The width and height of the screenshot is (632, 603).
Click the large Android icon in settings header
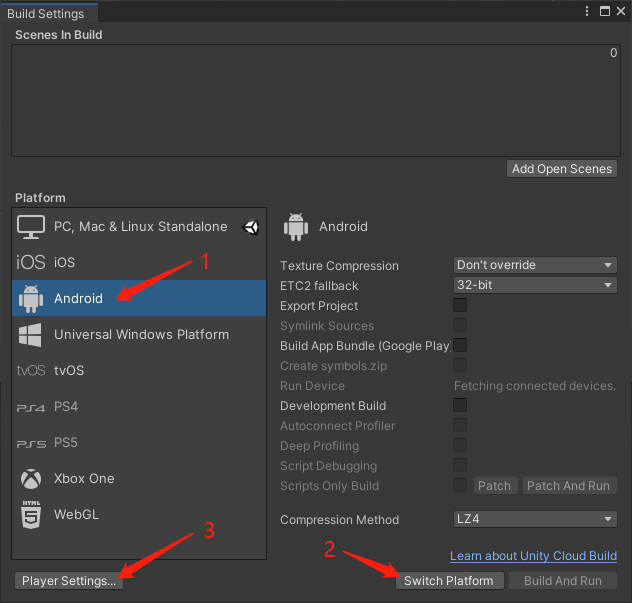tap(296, 227)
